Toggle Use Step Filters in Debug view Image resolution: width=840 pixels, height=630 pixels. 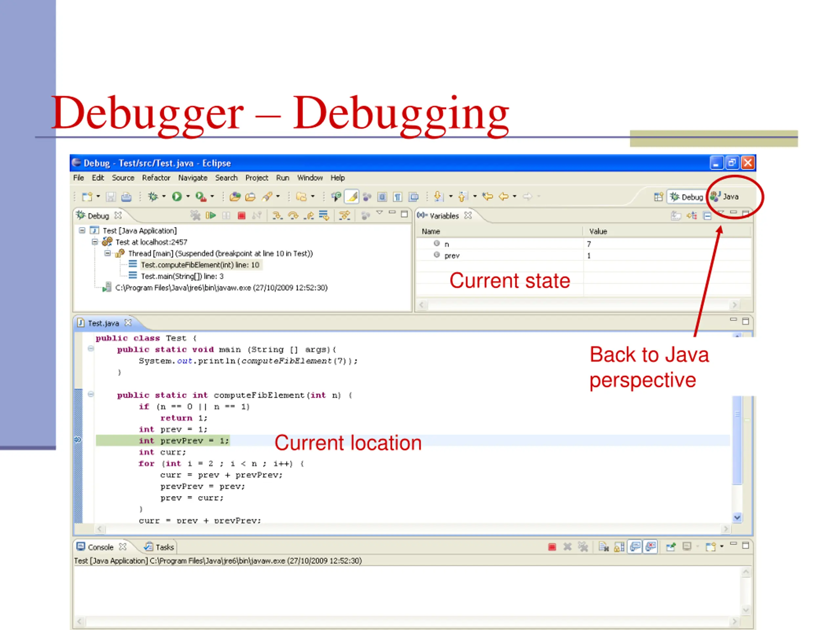[345, 216]
